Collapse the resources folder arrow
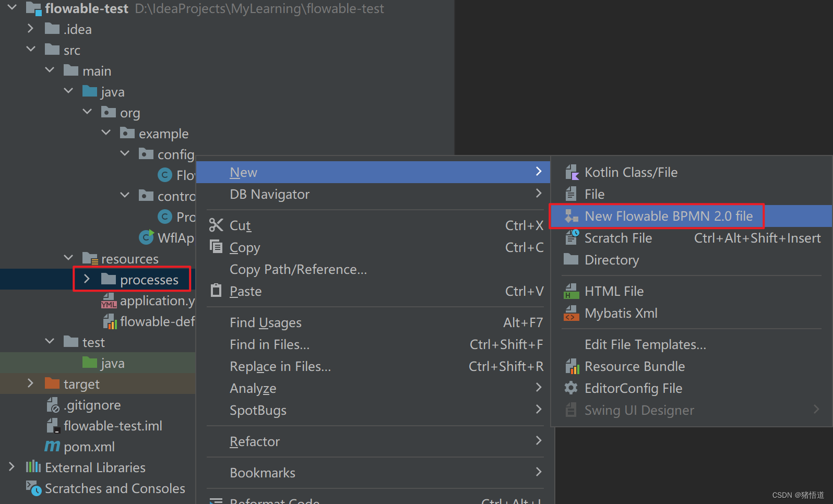This screenshot has height=504, width=833. pos(68,258)
